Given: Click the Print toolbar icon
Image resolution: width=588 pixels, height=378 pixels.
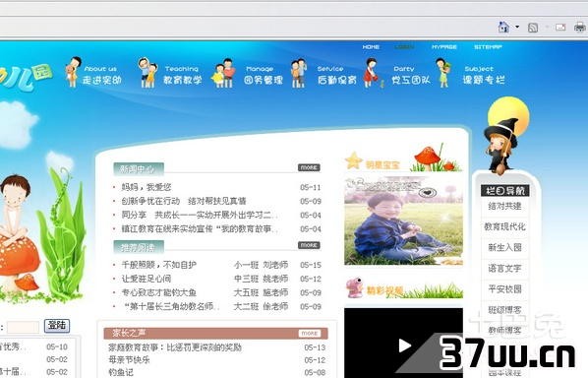Looking at the screenshot, I should pyautogui.click(x=580, y=27).
